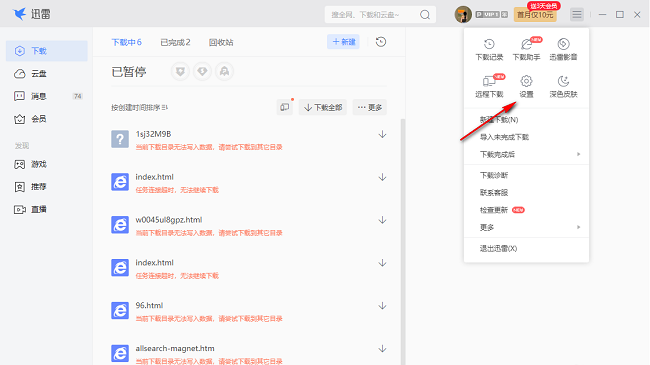Click the browser file icon of 96.html

[x=120, y=311]
